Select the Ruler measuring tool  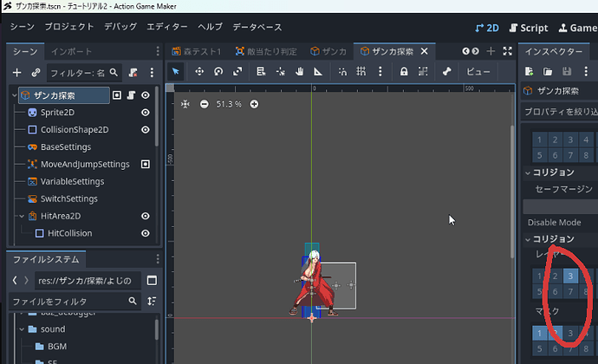(x=318, y=71)
